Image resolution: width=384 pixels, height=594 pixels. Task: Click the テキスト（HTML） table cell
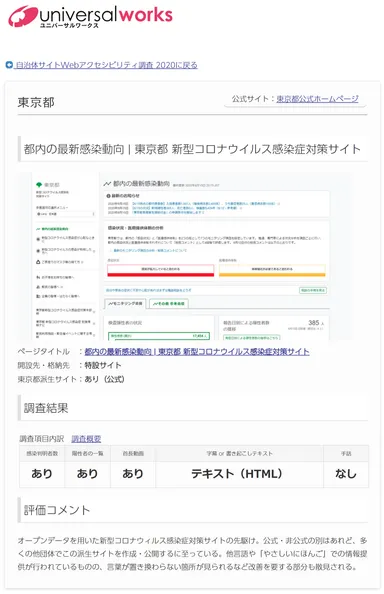click(239, 474)
